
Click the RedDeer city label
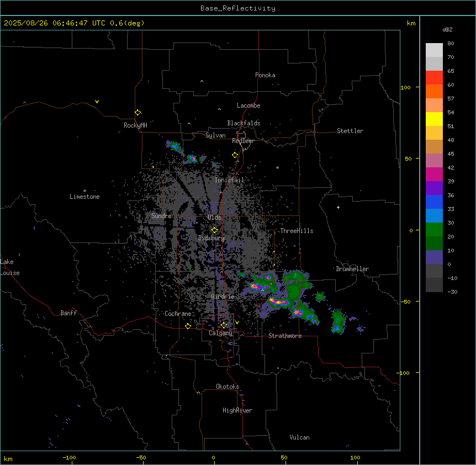coord(244,141)
